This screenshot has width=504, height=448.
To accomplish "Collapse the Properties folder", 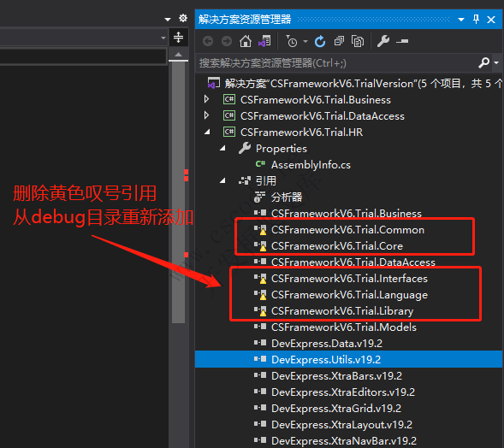I will pyautogui.click(x=222, y=149).
